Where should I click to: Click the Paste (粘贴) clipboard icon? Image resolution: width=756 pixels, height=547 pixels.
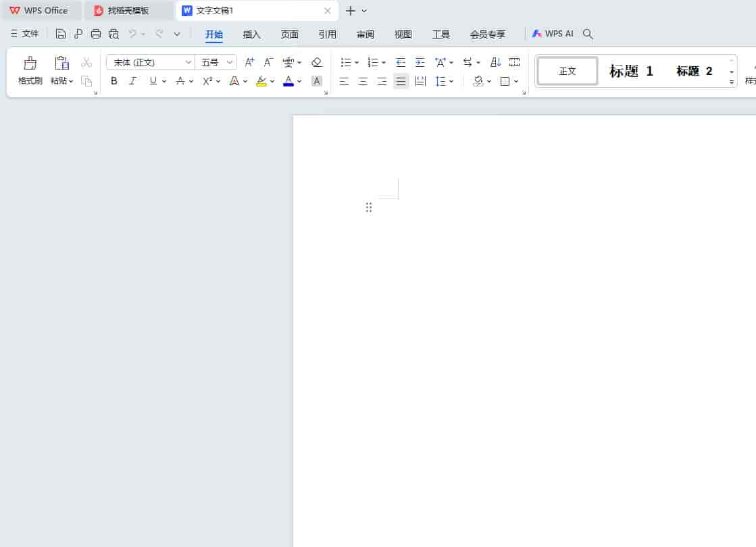click(61, 63)
